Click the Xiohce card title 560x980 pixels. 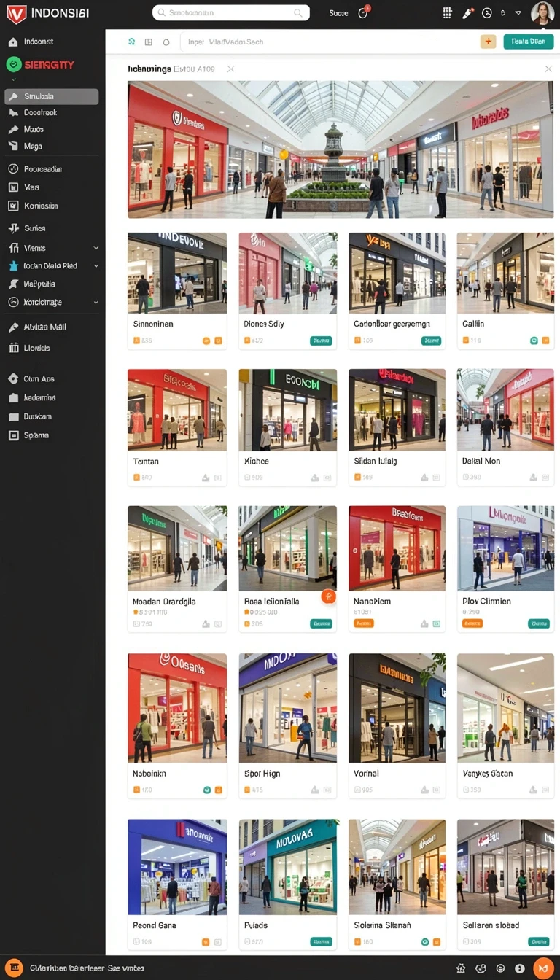[256, 462]
